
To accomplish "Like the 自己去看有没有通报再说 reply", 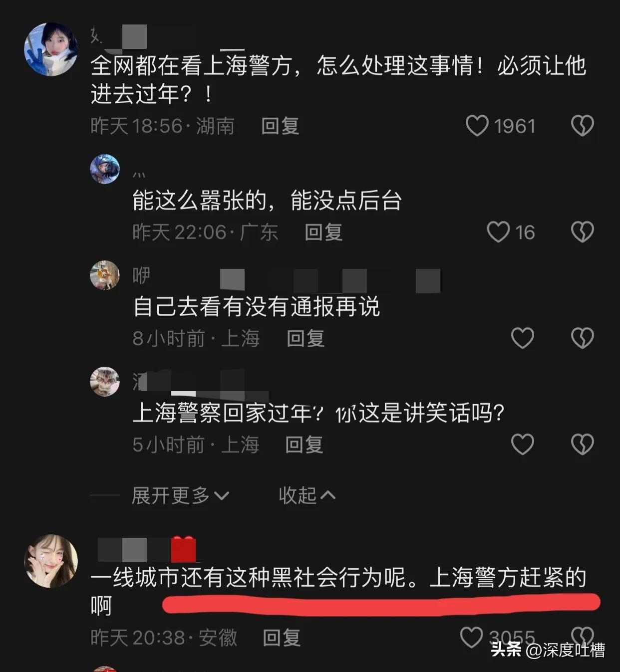I will pyautogui.click(x=523, y=338).
